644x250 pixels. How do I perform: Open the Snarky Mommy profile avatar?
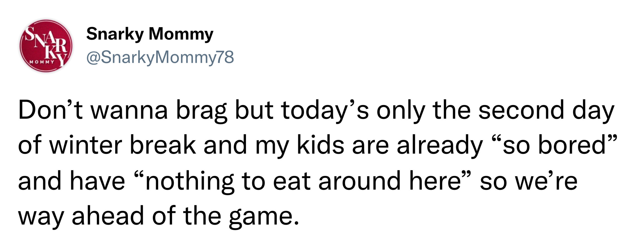pos(46,46)
